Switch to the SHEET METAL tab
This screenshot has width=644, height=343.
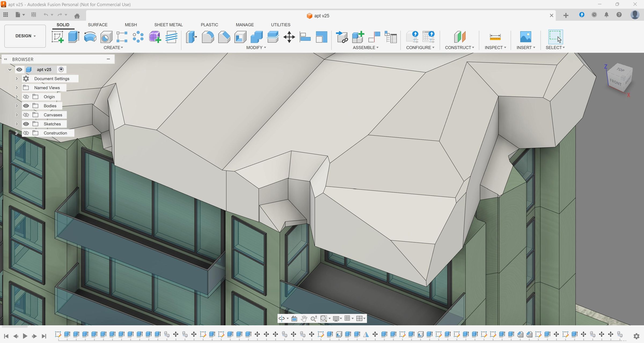(x=169, y=25)
